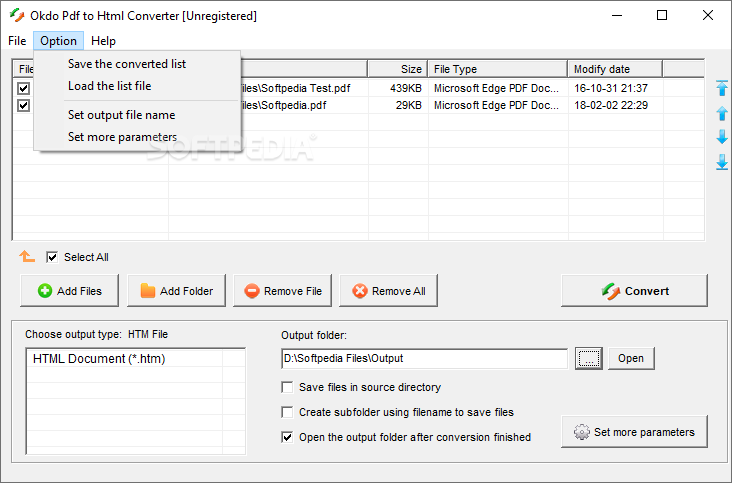Screen dimensions: 732x483
Task: Minimize the converter window
Action: click(617, 15)
